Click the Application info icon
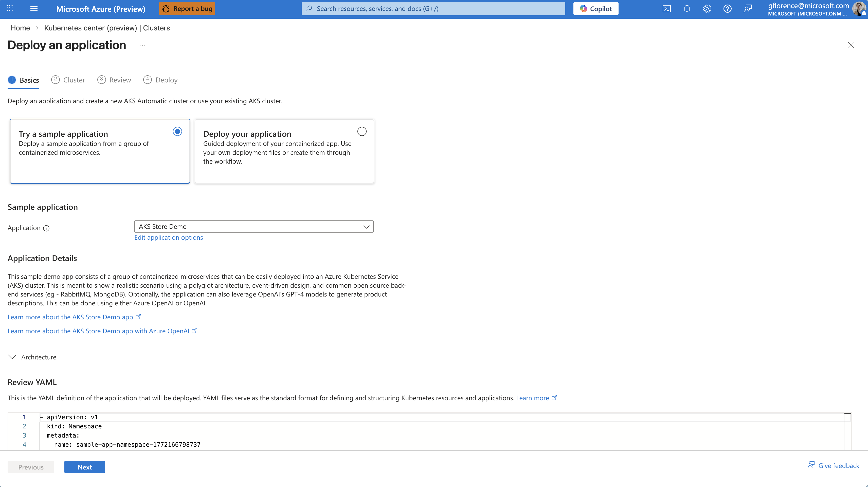The width and height of the screenshot is (868, 487). coord(46,228)
